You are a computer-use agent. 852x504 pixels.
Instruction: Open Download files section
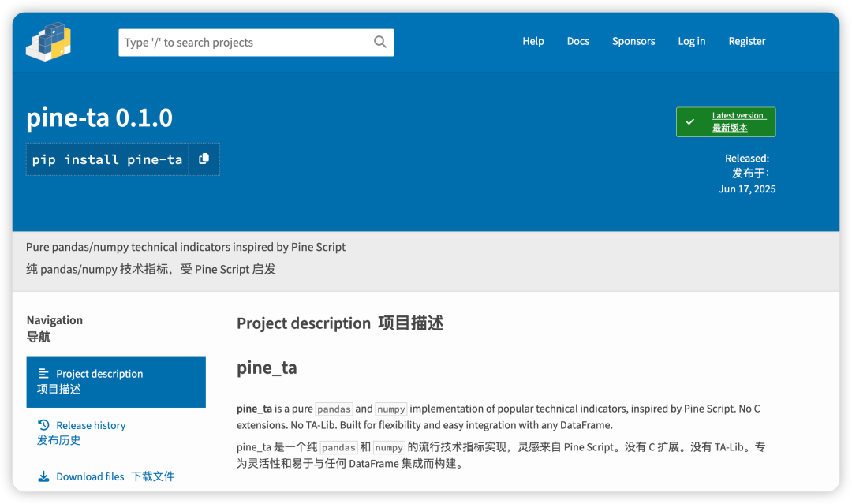click(x=106, y=476)
